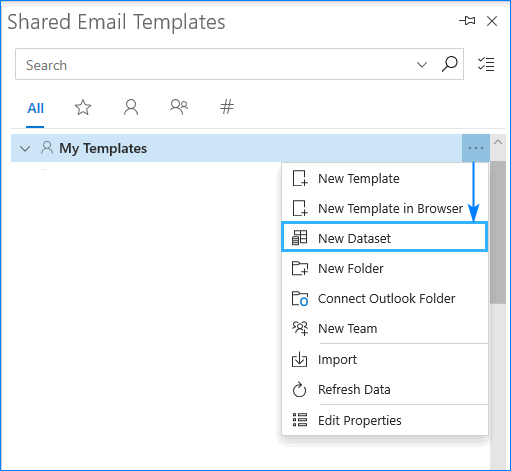Select New Team option
The image size is (511, 471).
pos(385,329)
